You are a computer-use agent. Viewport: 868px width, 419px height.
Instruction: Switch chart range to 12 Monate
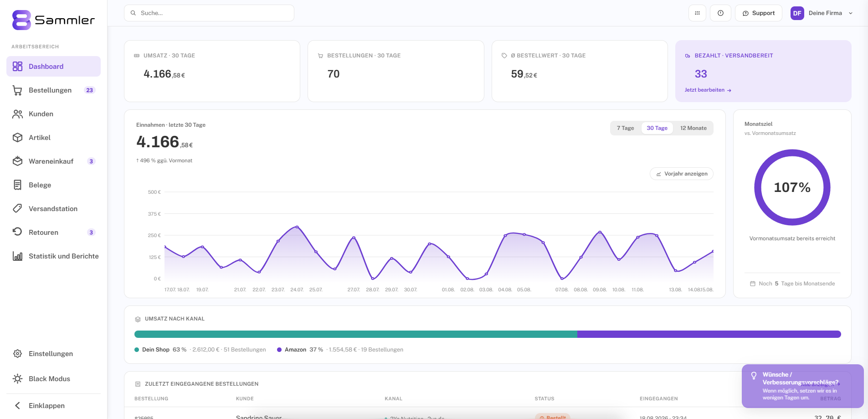point(693,128)
